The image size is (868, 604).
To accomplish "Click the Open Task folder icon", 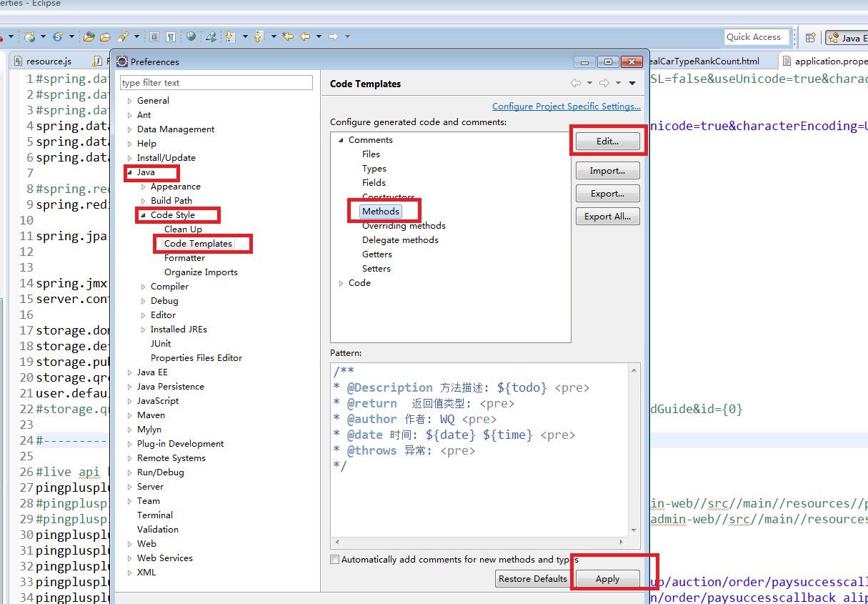I will click(105, 36).
